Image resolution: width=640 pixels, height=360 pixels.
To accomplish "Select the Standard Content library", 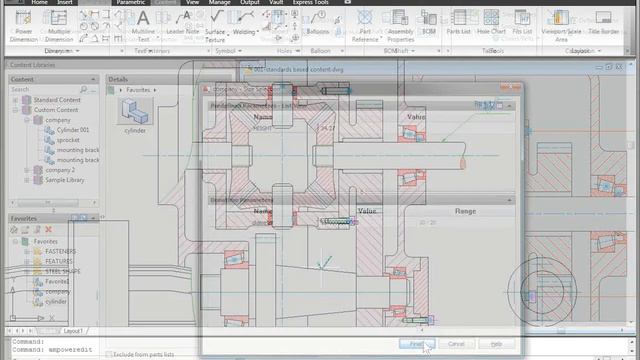I will (x=57, y=100).
